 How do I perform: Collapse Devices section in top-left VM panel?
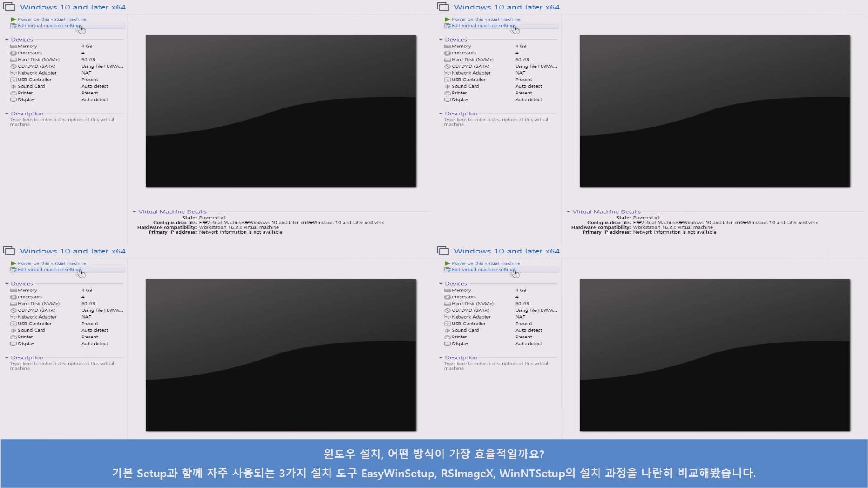[x=7, y=40]
